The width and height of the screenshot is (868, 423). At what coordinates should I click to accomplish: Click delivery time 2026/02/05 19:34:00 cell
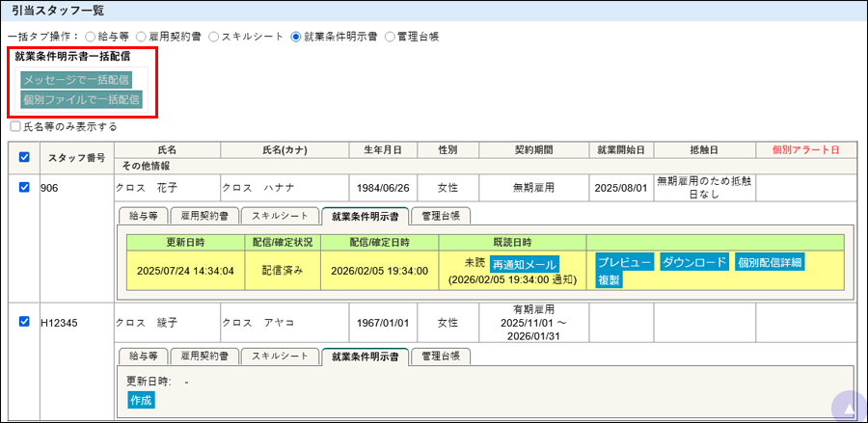(x=379, y=271)
